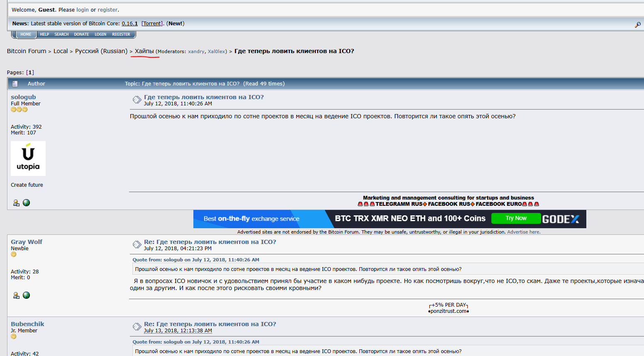This screenshot has height=356, width=644.
Task: View sologub's profile icon
Action: click(16, 203)
